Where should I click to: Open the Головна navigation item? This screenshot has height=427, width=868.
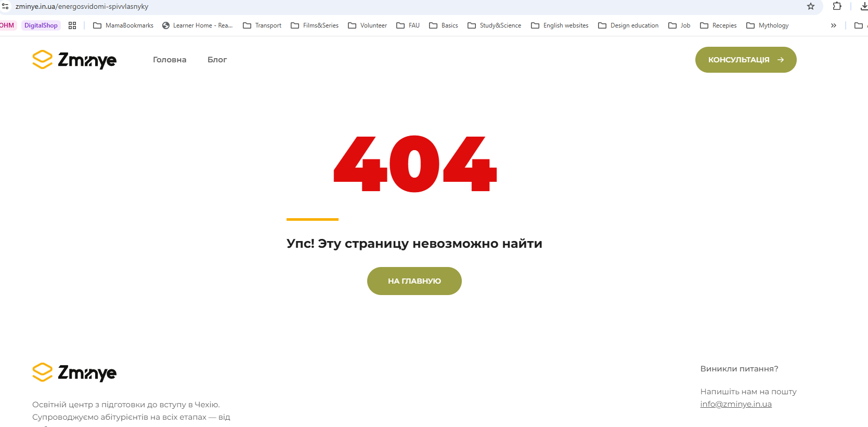[170, 60]
